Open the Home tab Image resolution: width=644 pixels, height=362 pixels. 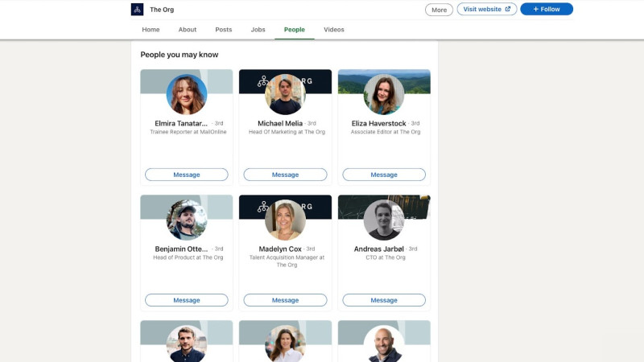pyautogui.click(x=151, y=30)
